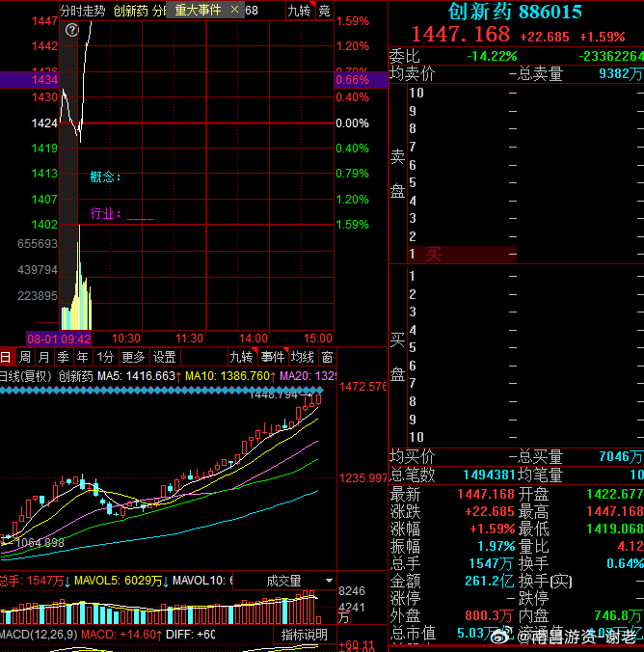This screenshot has width=644, height=652.
Task: Toggle 均线 moving averages display
Action: [x=303, y=357]
